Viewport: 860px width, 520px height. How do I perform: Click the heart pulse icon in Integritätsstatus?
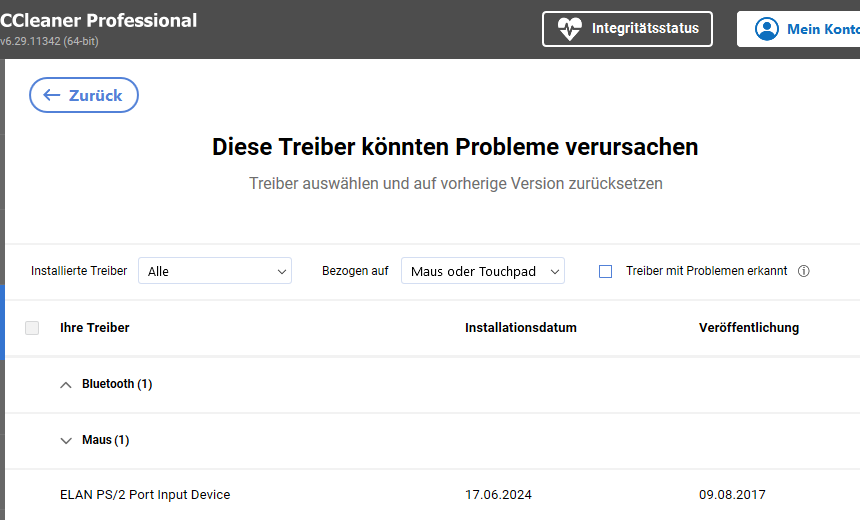click(x=569, y=29)
